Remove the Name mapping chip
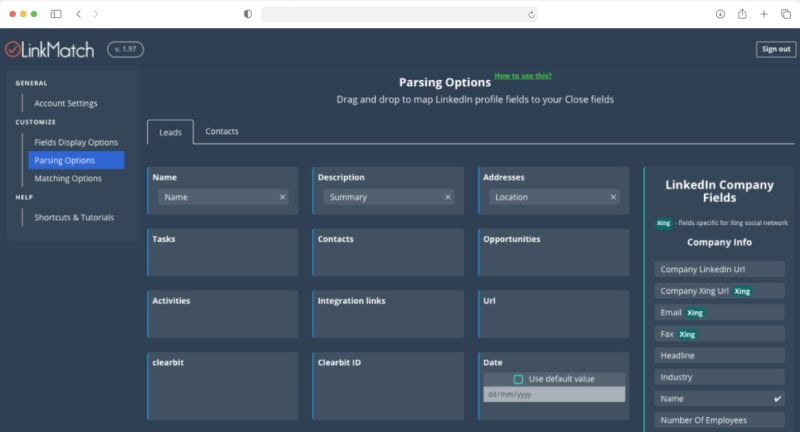This screenshot has width=800, height=432. click(282, 197)
